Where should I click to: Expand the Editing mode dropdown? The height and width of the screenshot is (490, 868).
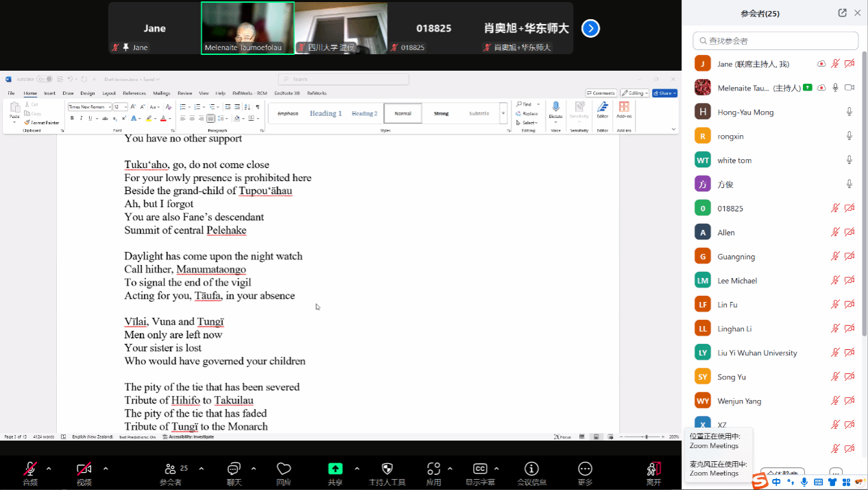[634, 93]
